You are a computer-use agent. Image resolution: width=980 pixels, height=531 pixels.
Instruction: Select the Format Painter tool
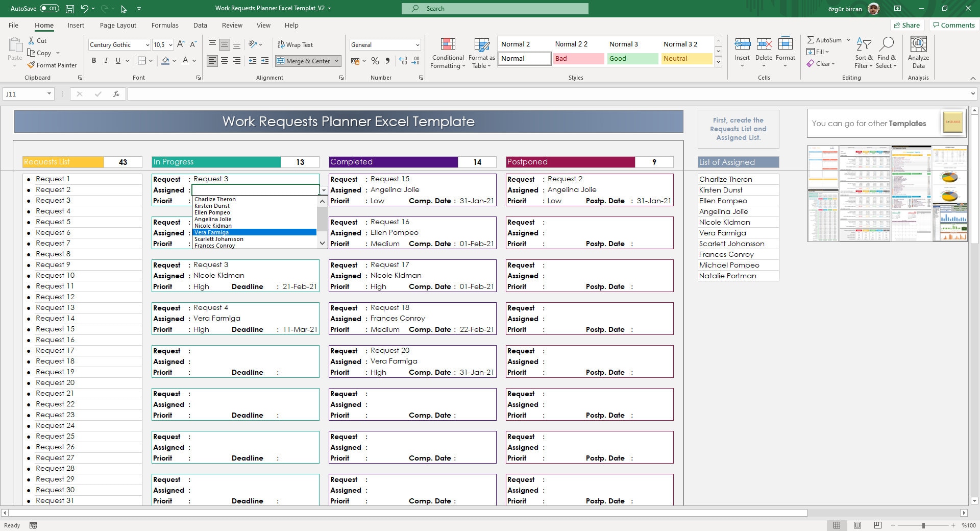tap(53, 65)
